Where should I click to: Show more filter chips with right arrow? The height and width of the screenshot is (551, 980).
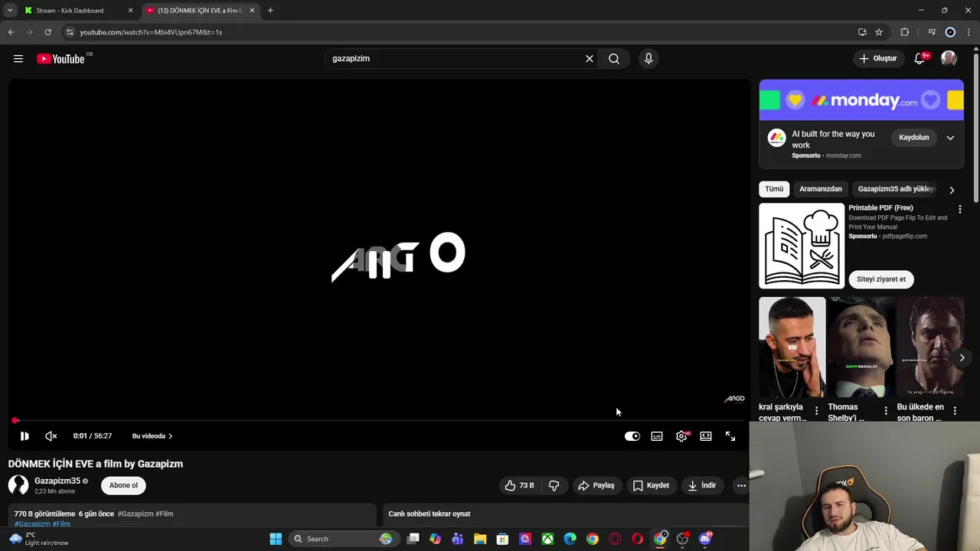pyautogui.click(x=952, y=190)
